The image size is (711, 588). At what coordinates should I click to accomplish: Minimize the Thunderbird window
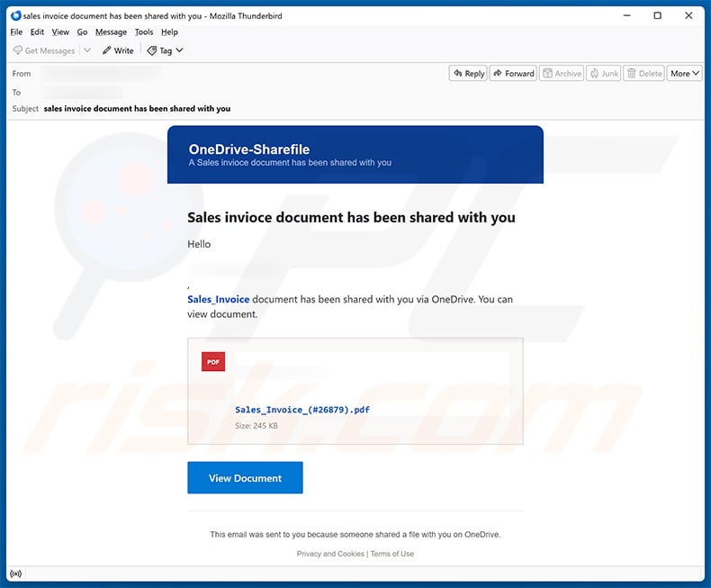coord(627,15)
